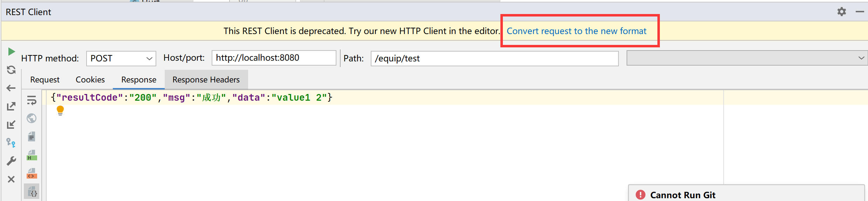Click the Host/port input field
Viewport: 868px width, 201px height.
click(274, 58)
